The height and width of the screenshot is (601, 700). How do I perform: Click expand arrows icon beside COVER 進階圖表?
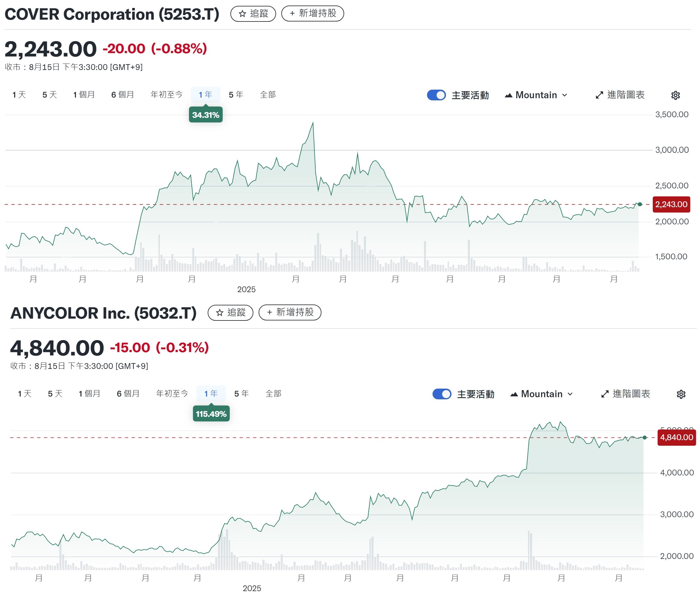(x=599, y=95)
